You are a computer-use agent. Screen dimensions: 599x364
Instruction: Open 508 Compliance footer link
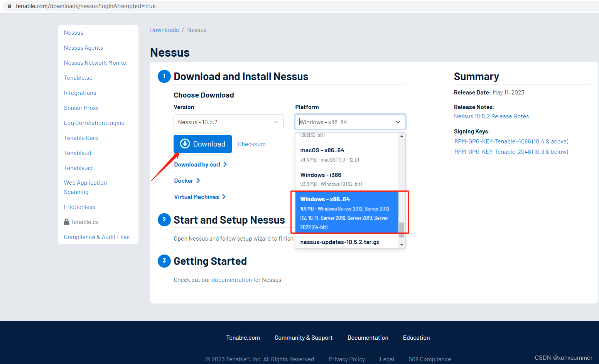point(430,359)
